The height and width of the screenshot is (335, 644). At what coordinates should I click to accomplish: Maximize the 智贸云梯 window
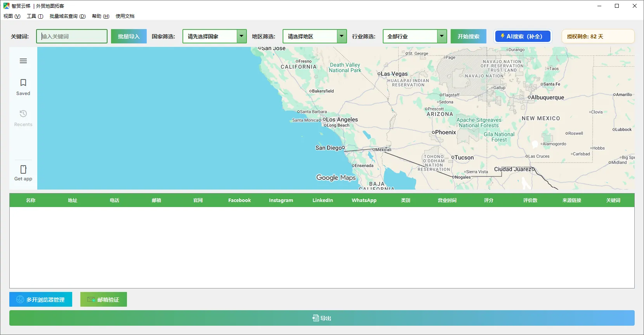[617, 6]
